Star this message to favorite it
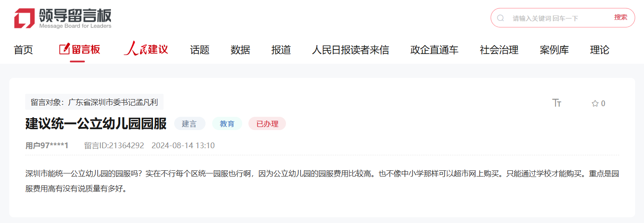This screenshot has height=223, width=644. (x=595, y=104)
